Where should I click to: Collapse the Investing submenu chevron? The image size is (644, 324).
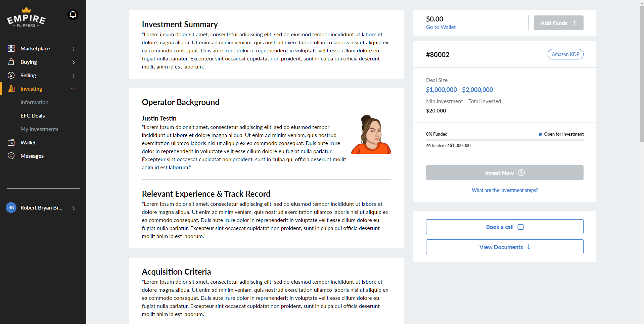73,89
